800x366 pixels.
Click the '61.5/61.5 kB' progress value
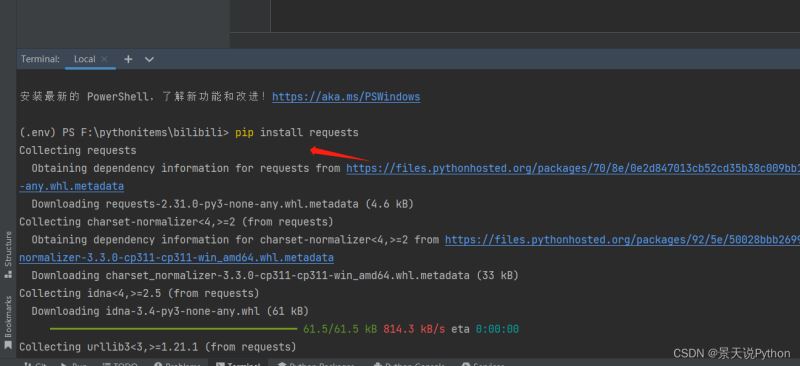coord(340,329)
